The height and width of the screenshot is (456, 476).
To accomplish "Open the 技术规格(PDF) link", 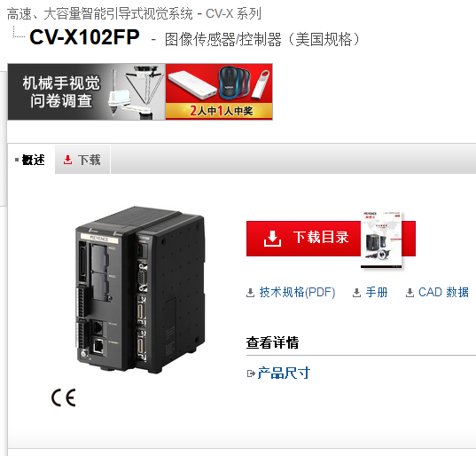I will (297, 293).
